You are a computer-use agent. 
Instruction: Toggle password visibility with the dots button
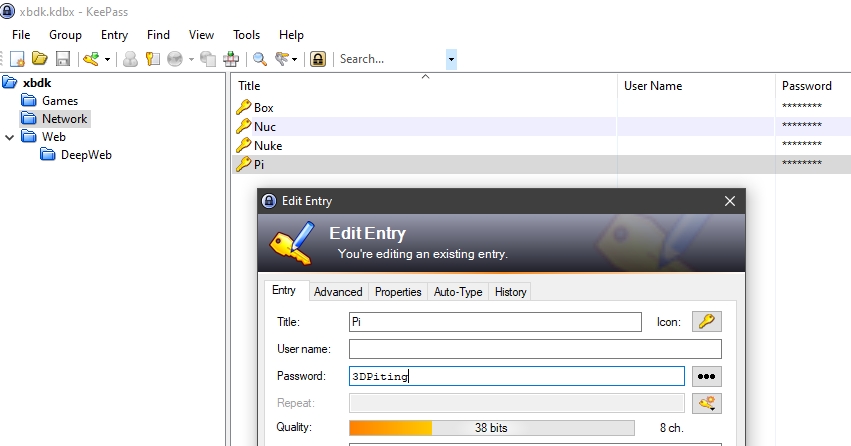(x=706, y=377)
